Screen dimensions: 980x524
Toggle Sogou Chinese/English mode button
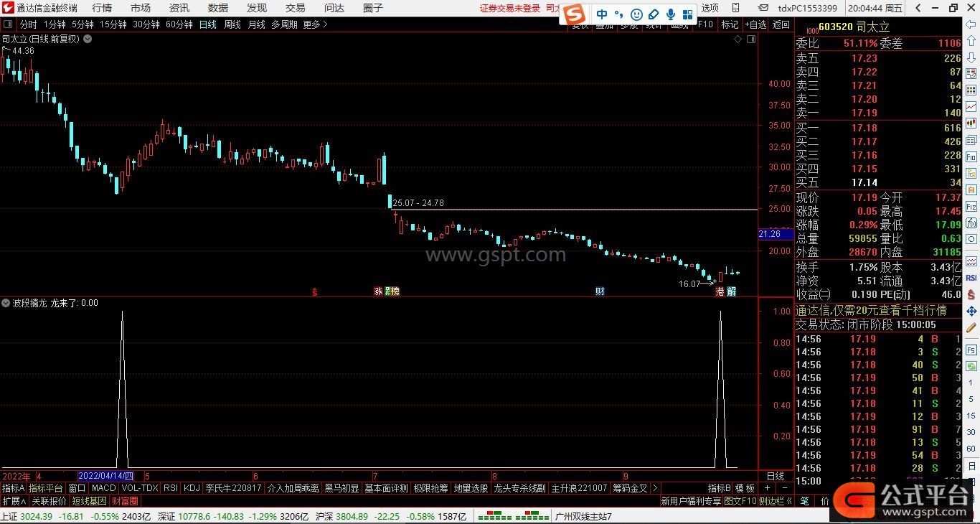[602, 14]
